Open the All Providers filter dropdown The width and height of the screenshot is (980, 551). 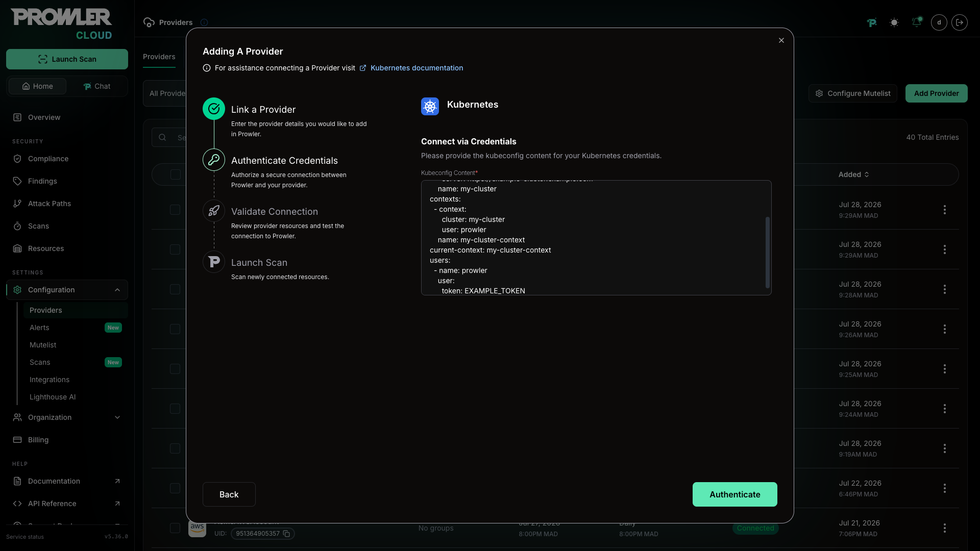(165, 93)
